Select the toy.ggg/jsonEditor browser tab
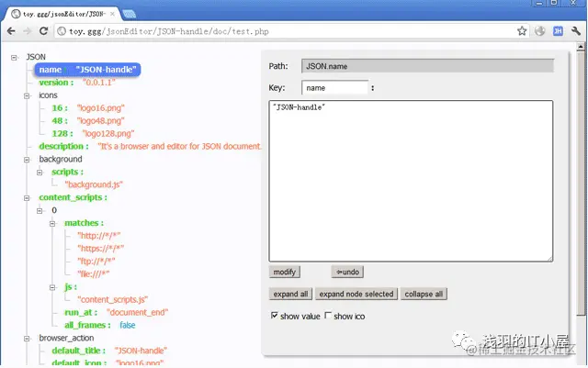 (x=63, y=14)
